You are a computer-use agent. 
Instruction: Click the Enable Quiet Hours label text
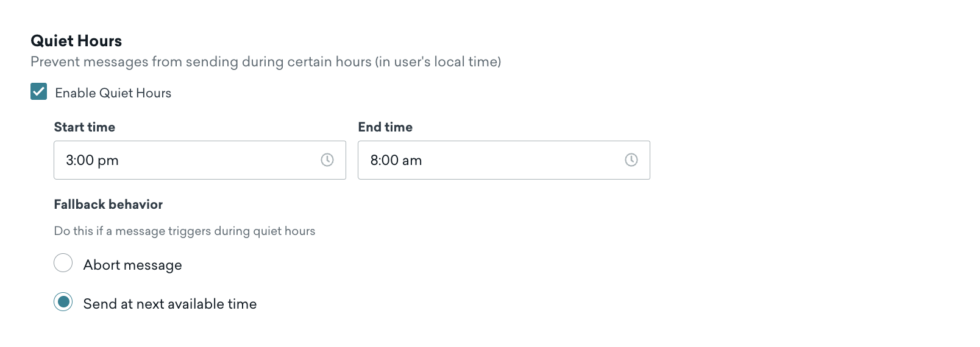(113, 93)
